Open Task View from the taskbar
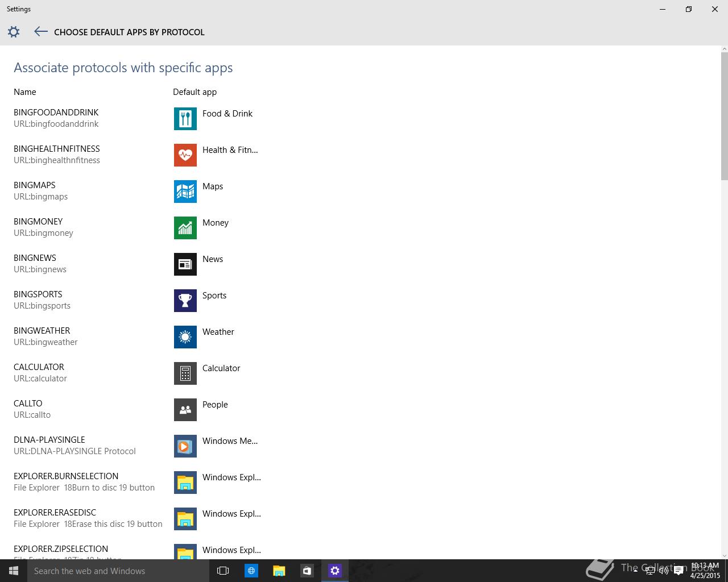The width and height of the screenshot is (728, 582). pyautogui.click(x=223, y=571)
